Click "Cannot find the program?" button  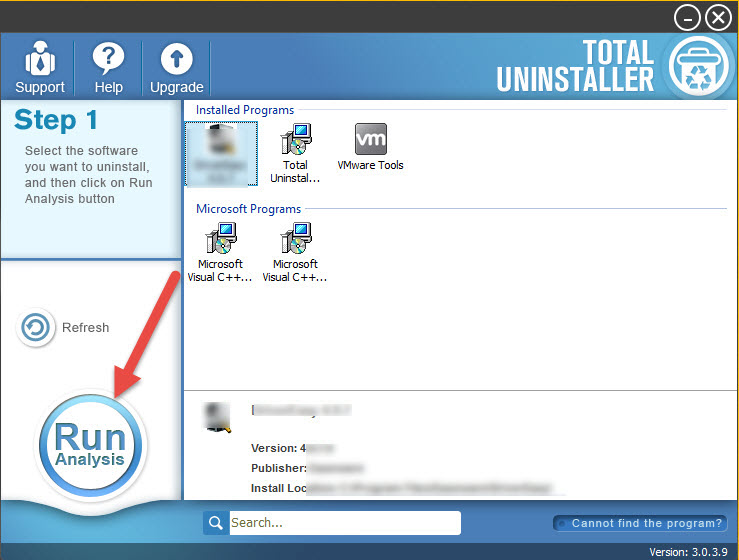pos(639,523)
